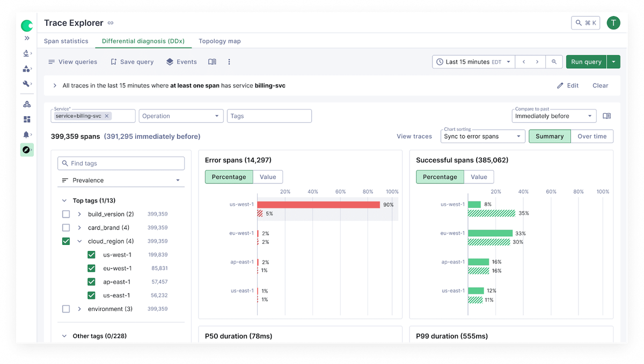This screenshot has height=364, width=644.
Task: Uncheck the us-west-1 region checkbox
Action: [91, 255]
